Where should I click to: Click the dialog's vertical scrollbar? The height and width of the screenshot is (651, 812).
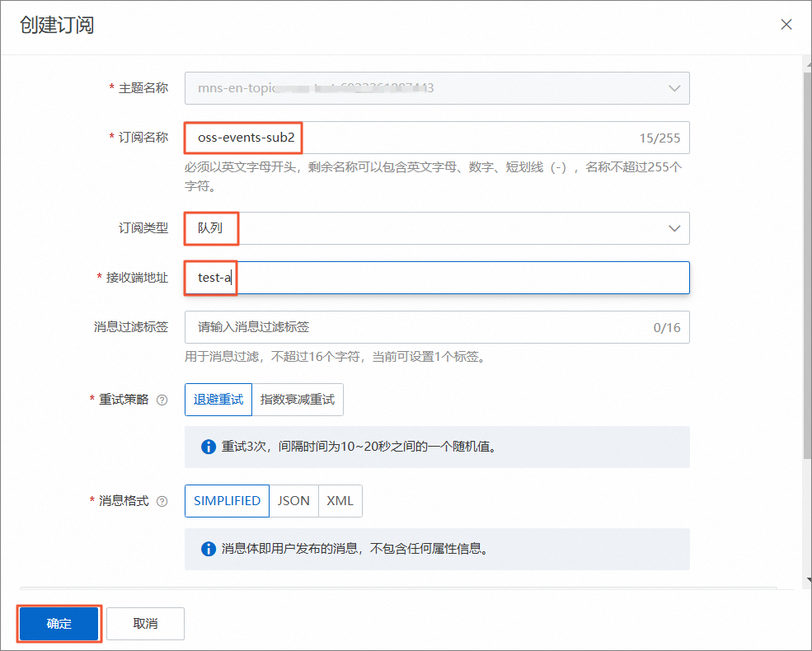pos(807,265)
